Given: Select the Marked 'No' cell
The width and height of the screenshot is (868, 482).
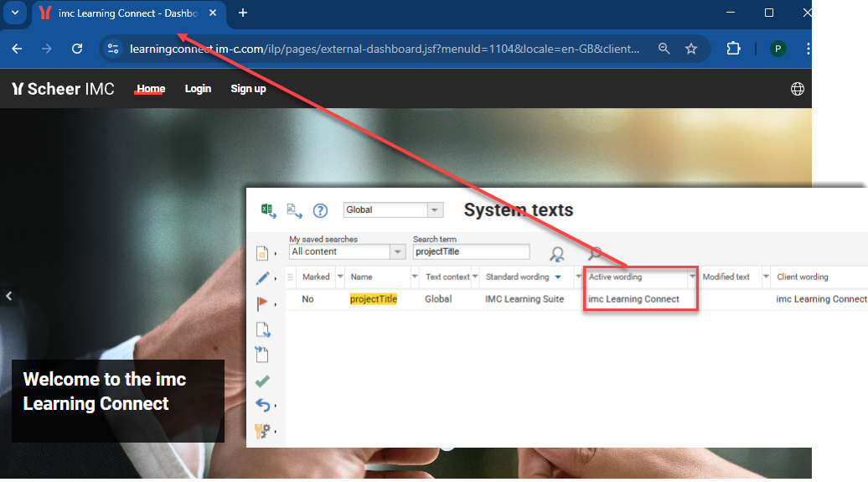Looking at the screenshot, I should pyautogui.click(x=307, y=299).
